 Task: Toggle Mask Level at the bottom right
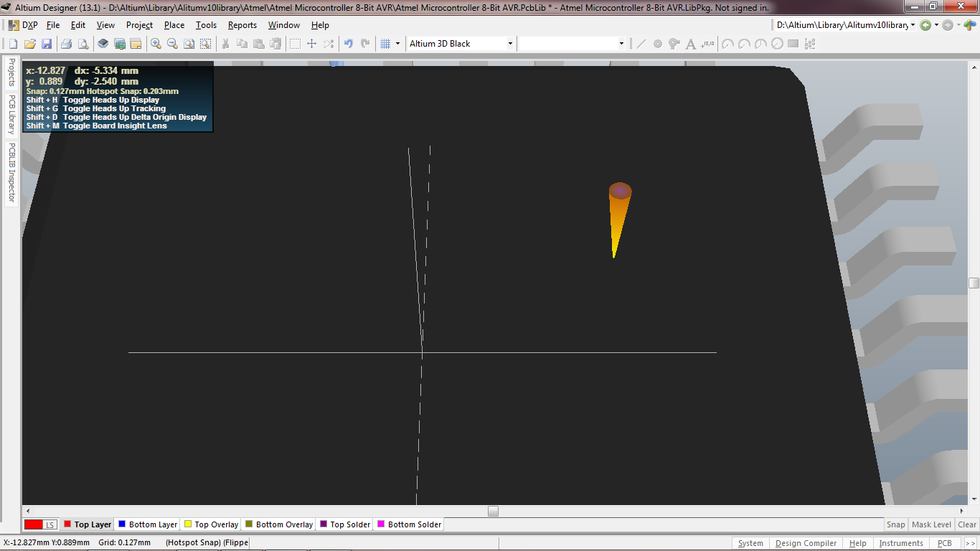pos(931,524)
